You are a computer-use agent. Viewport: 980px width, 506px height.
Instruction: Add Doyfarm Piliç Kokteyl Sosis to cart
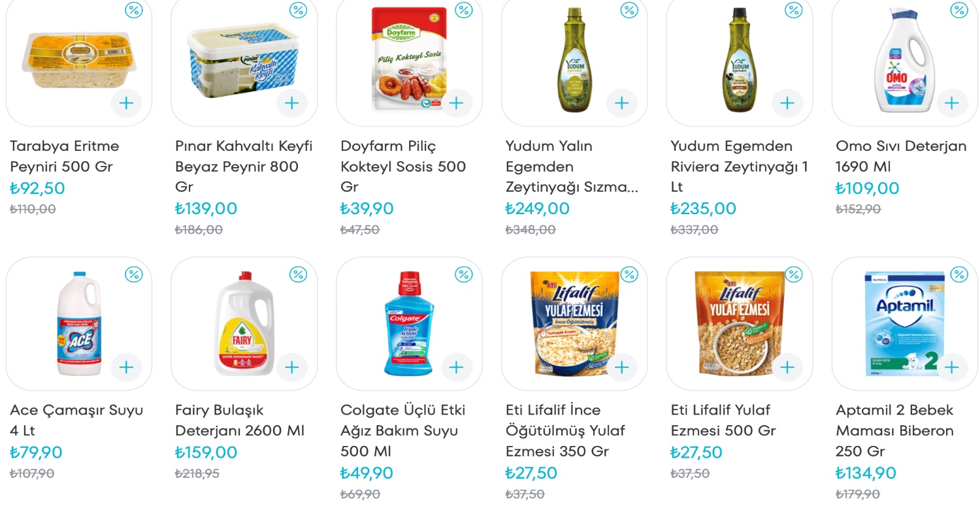(457, 103)
